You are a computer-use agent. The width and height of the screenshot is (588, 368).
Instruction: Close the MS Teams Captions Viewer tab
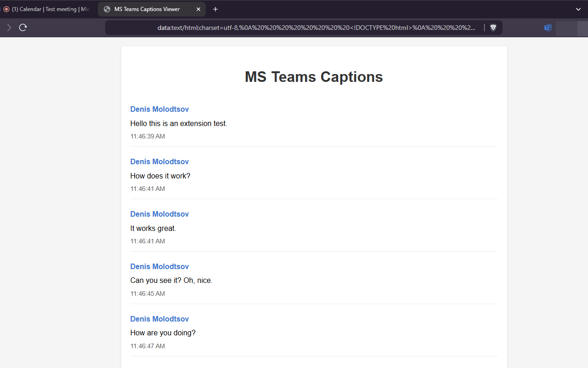point(198,9)
